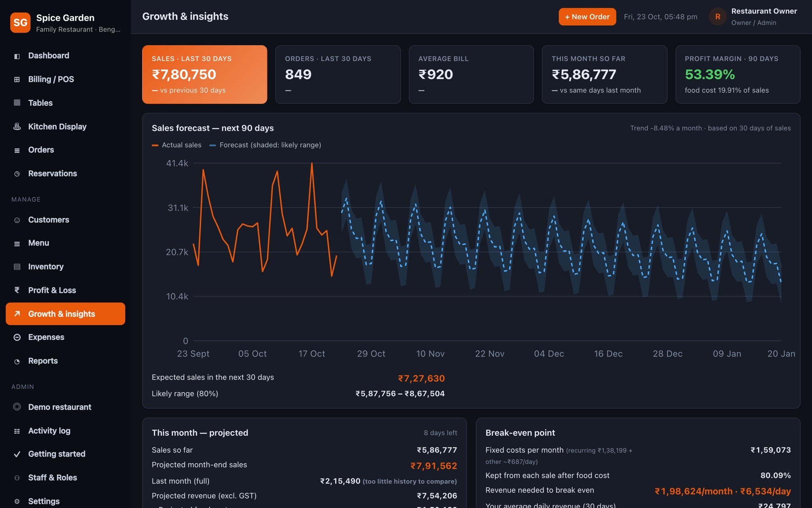This screenshot has width=812, height=508.
Task: Click the Dashboard sidebar icon
Action: (17, 56)
